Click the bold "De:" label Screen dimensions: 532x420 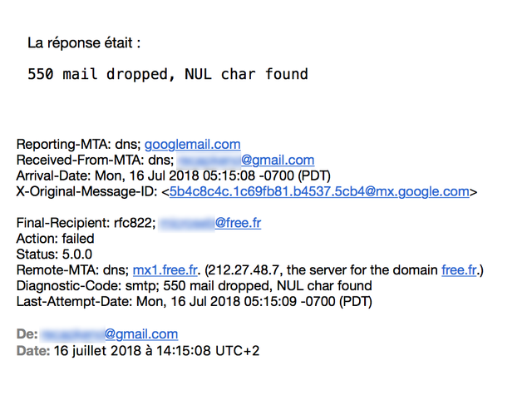(27, 334)
